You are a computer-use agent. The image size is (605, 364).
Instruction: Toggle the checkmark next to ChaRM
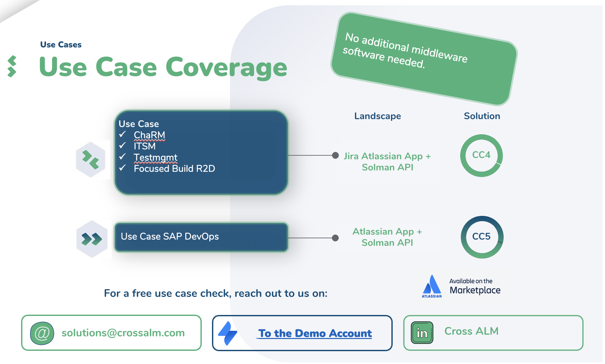tap(122, 135)
